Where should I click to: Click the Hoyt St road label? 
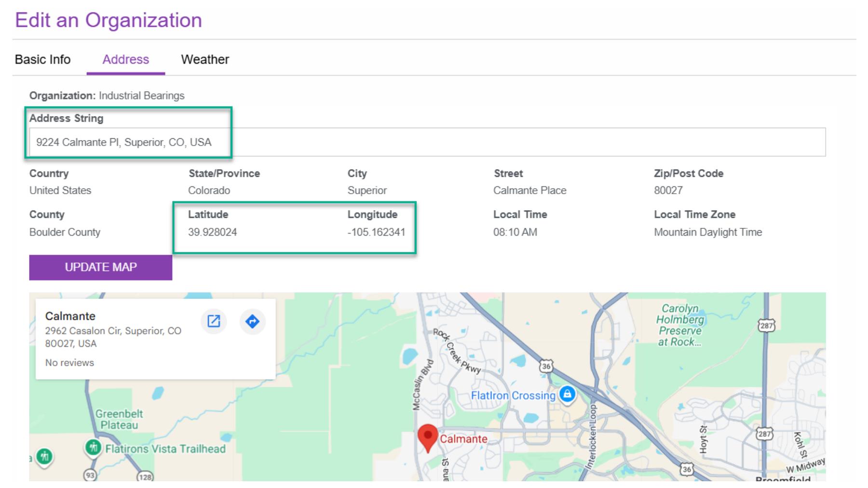(x=704, y=439)
